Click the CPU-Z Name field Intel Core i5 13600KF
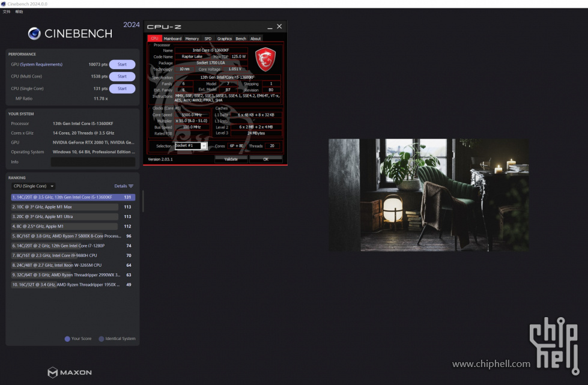 pos(211,50)
